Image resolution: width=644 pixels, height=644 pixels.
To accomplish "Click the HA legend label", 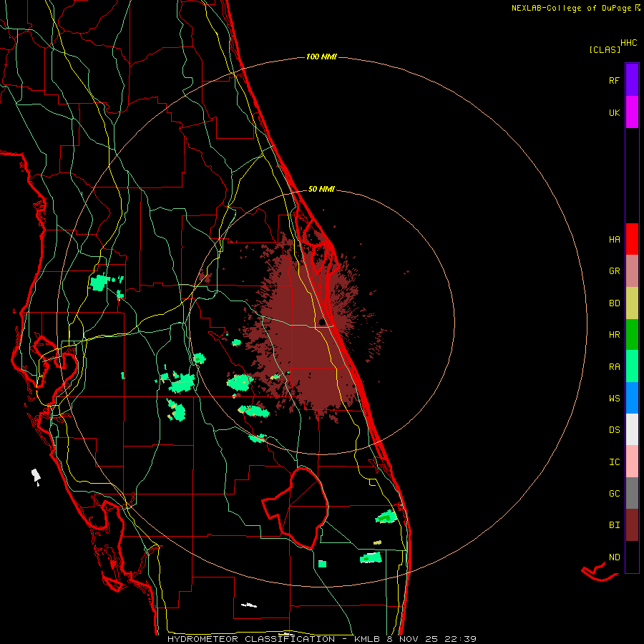I will pyautogui.click(x=614, y=240).
